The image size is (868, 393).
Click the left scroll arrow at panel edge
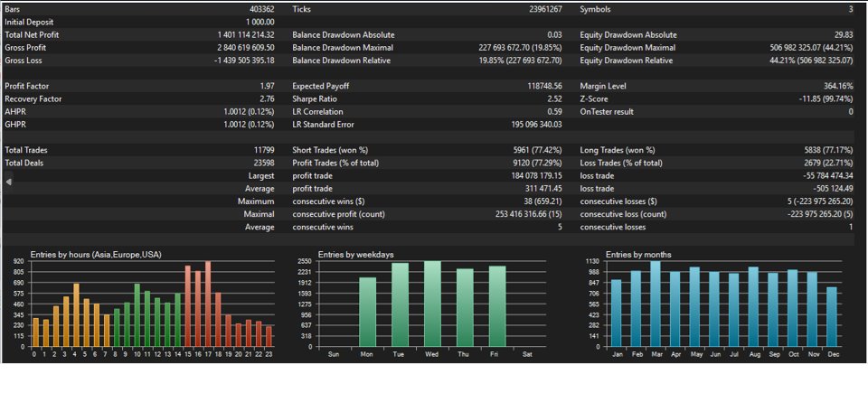point(9,182)
